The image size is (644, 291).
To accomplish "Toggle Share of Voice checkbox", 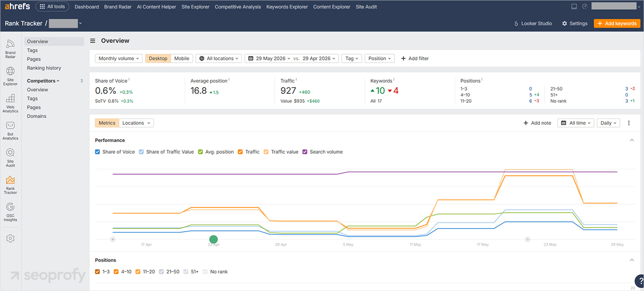I will (x=97, y=152).
